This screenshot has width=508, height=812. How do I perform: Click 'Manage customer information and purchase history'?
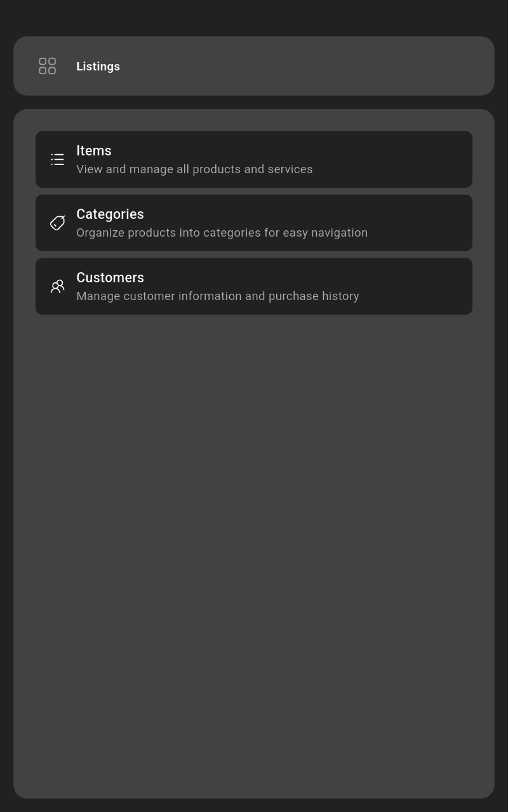[x=218, y=296]
